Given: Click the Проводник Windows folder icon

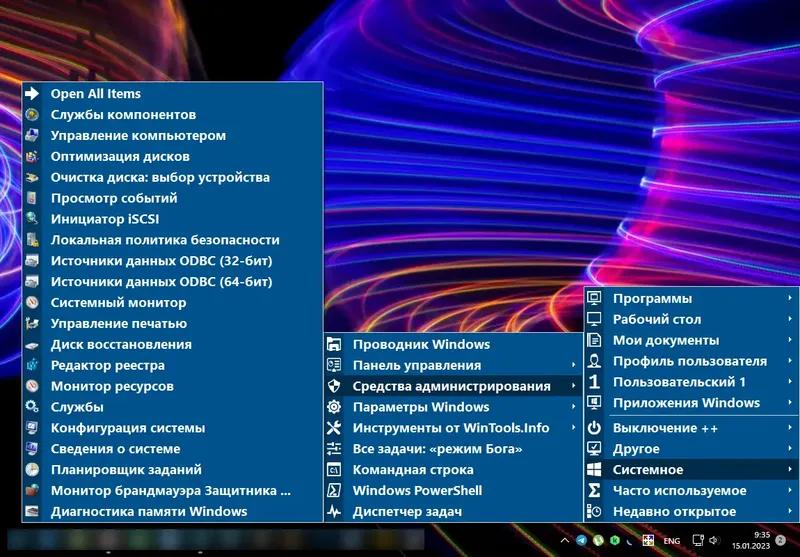Looking at the screenshot, I should (334, 344).
